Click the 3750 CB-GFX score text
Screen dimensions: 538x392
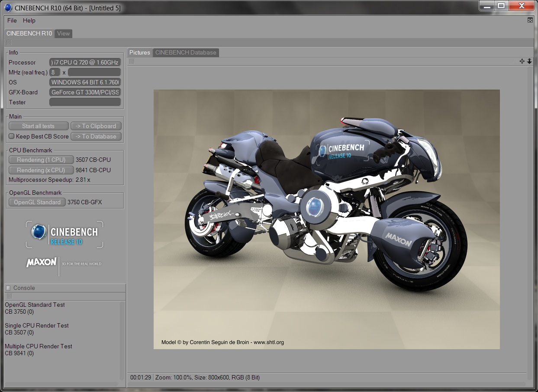(85, 202)
